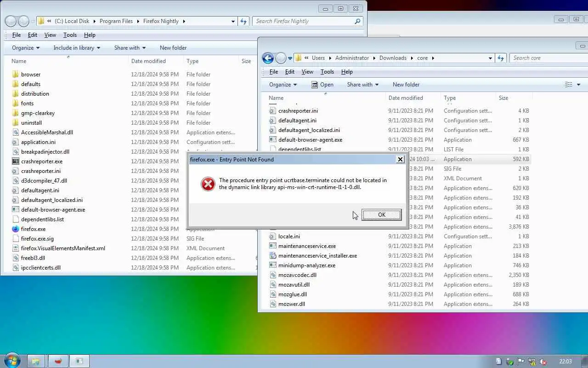
Task: Select the uninstall folder icon
Action: point(15,122)
